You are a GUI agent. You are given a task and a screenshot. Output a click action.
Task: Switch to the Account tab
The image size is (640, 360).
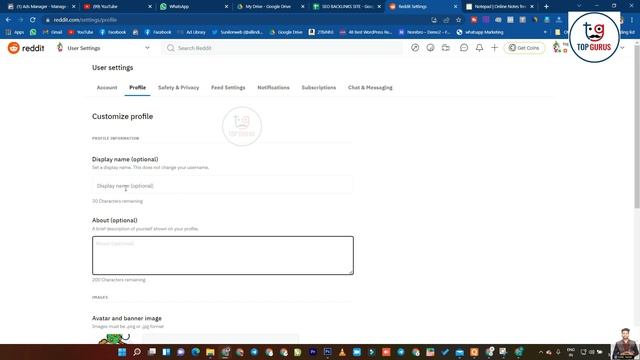107,87
